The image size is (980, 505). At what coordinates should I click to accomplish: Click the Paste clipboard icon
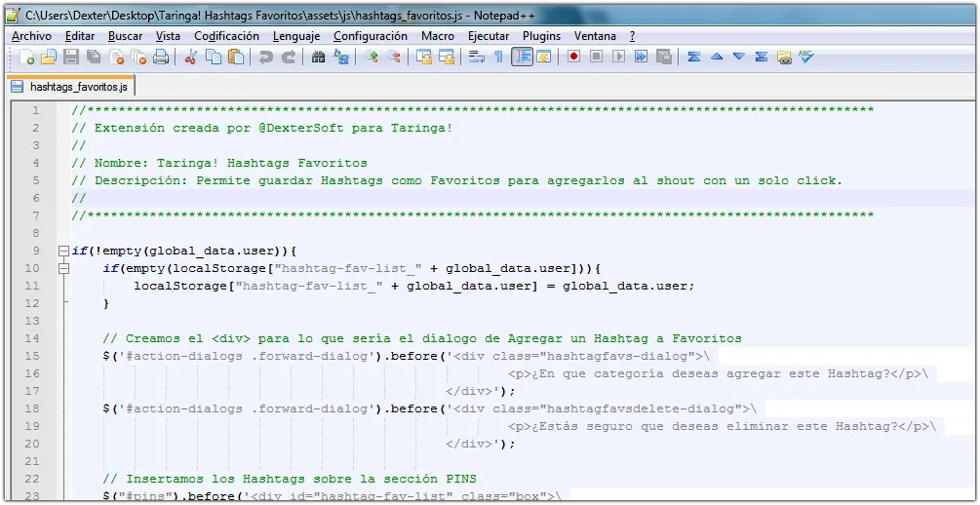(x=236, y=58)
